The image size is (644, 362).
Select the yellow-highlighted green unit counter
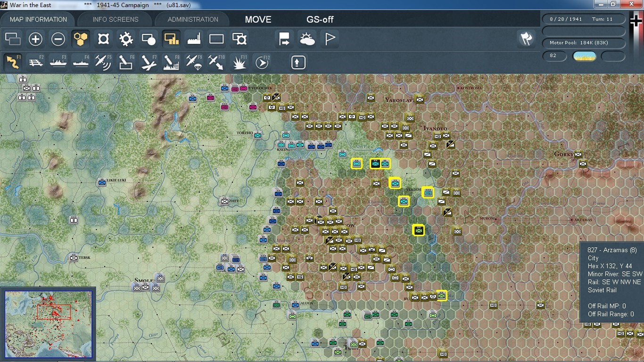point(418,230)
